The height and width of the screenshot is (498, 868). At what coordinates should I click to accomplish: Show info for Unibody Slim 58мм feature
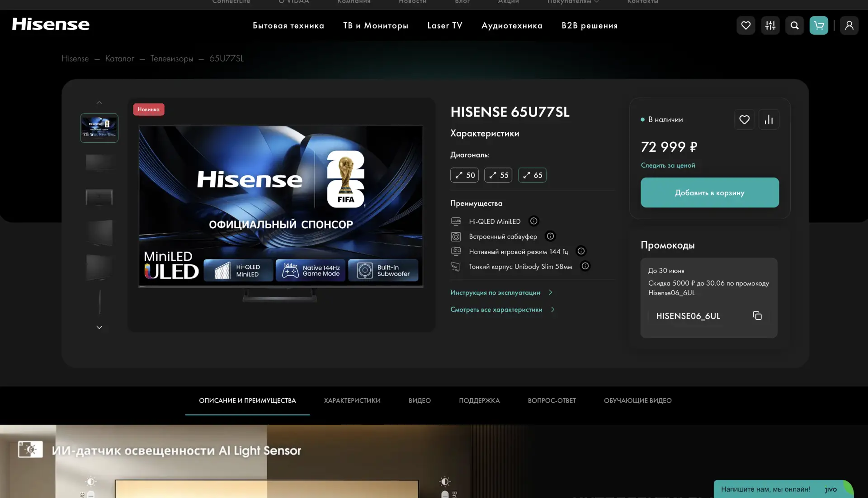point(585,266)
